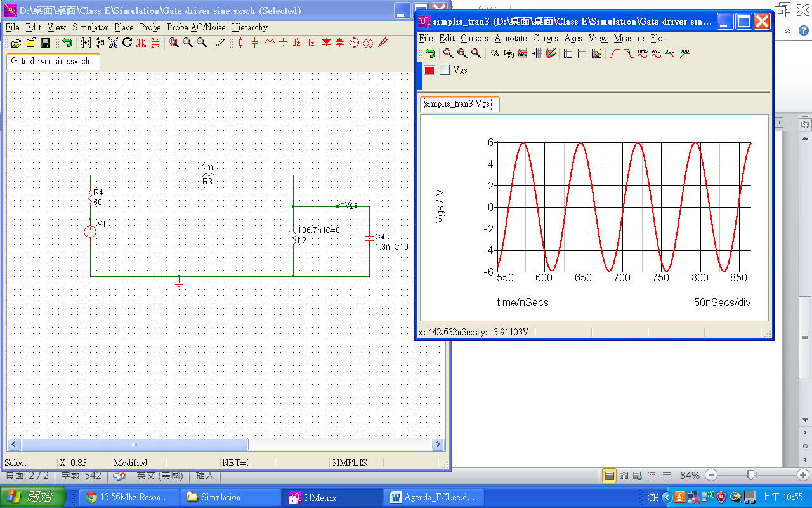The width and height of the screenshot is (812, 508).
Task: Toggle the Vgs curve checkbox
Action: 445,70
